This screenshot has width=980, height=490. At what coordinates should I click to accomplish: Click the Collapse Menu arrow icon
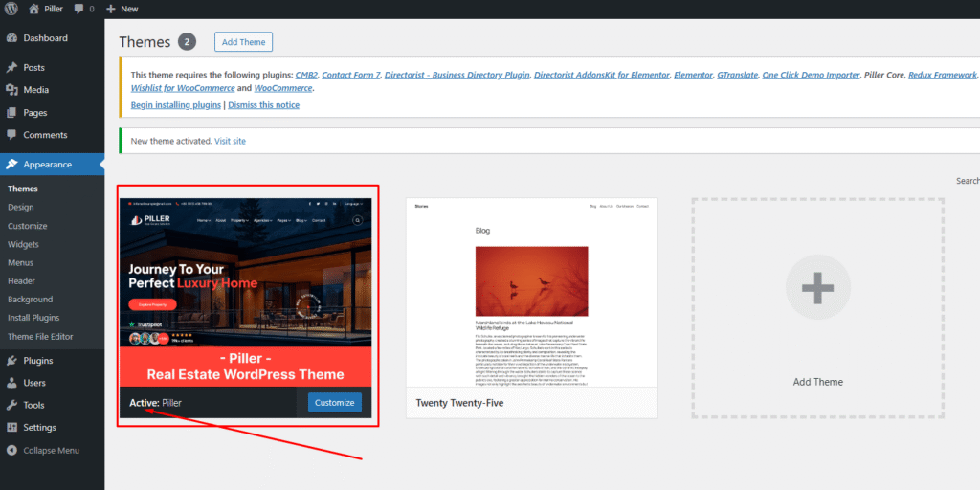pos(11,450)
